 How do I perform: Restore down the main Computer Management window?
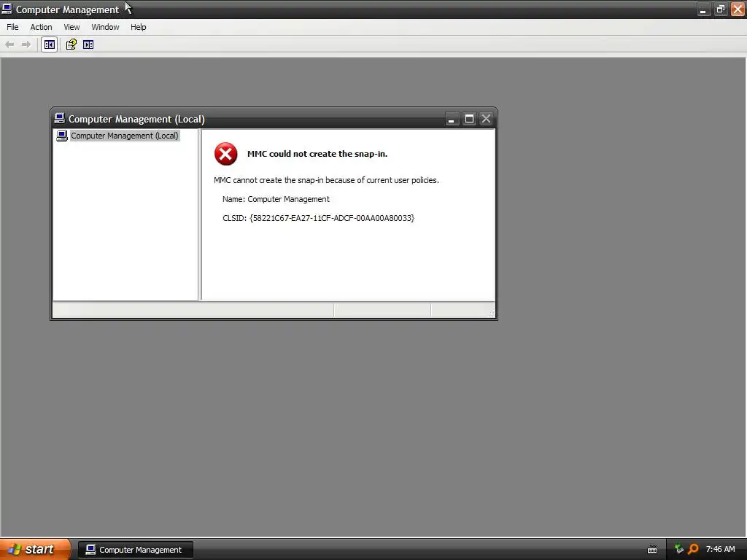pos(720,9)
